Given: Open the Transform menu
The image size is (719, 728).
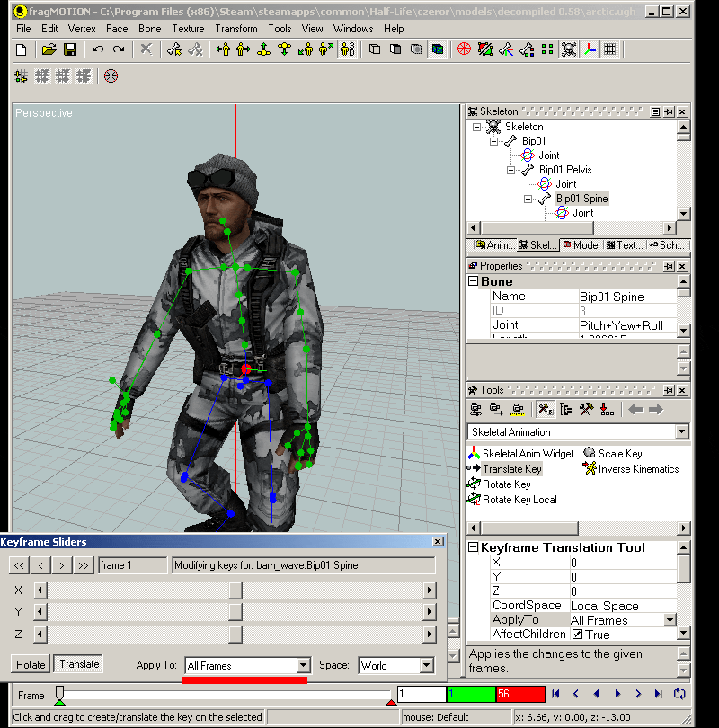Looking at the screenshot, I should [x=235, y=29].
